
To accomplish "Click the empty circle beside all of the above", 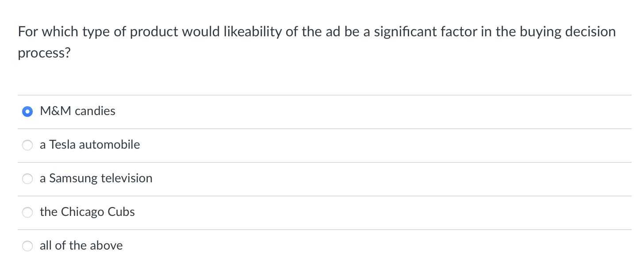I will point(27,246).
